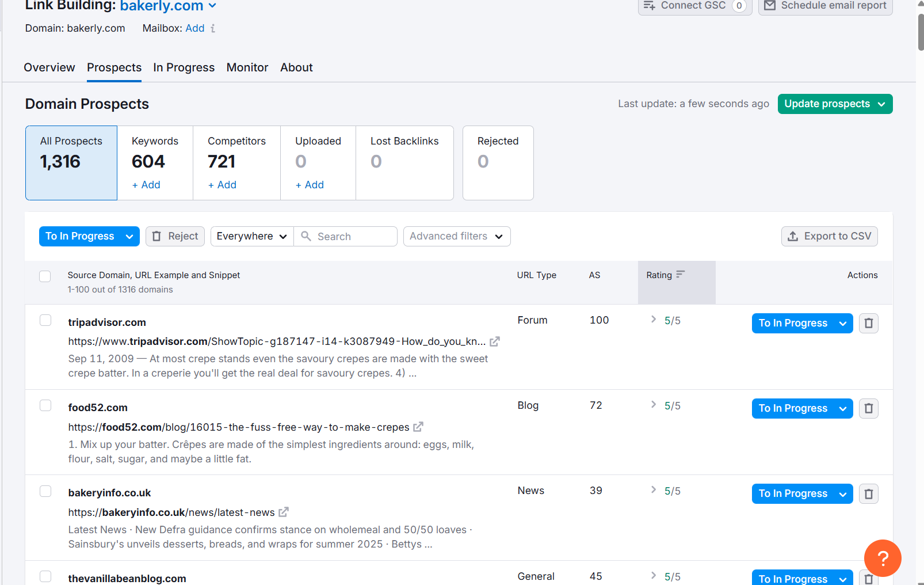Click the Export to CSV button
Screen dimensions: 924x585
coord(829,236)
